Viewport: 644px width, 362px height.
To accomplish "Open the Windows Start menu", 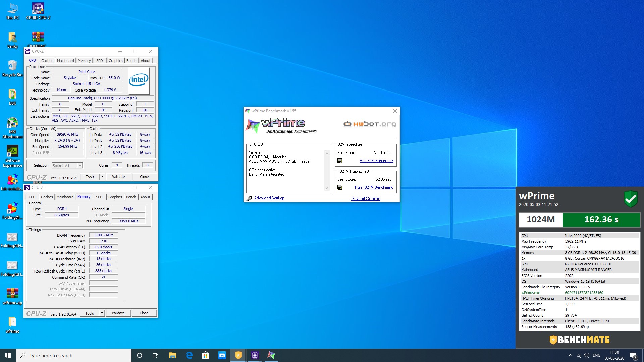I will (x=8, y=355).
